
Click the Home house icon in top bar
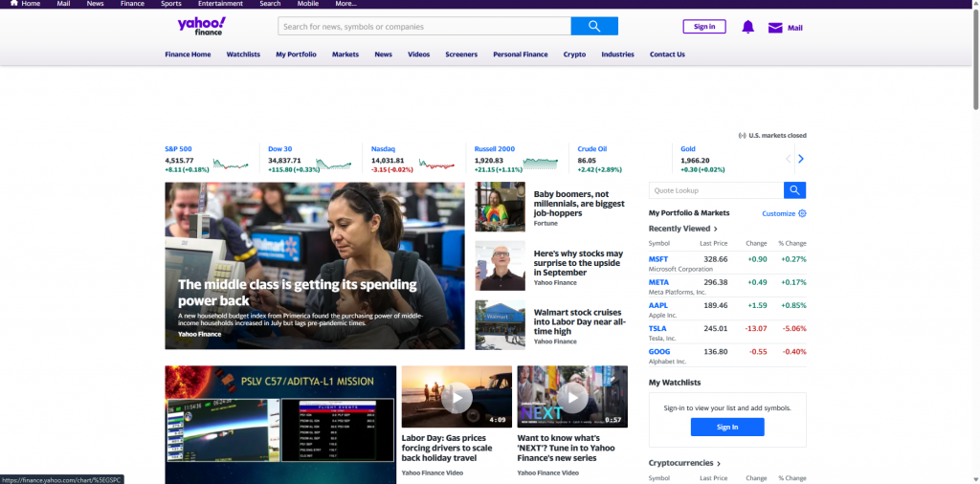point(13,3)
